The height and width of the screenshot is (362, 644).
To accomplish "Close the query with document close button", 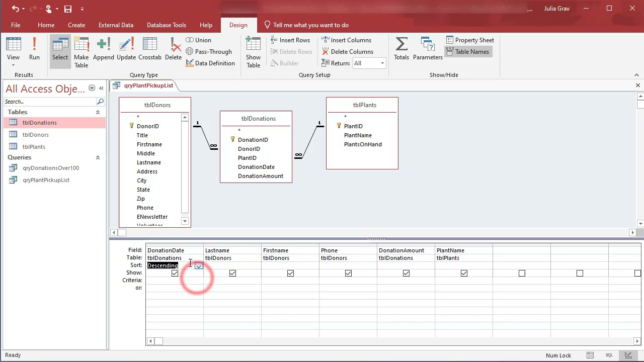I will 638,85.
